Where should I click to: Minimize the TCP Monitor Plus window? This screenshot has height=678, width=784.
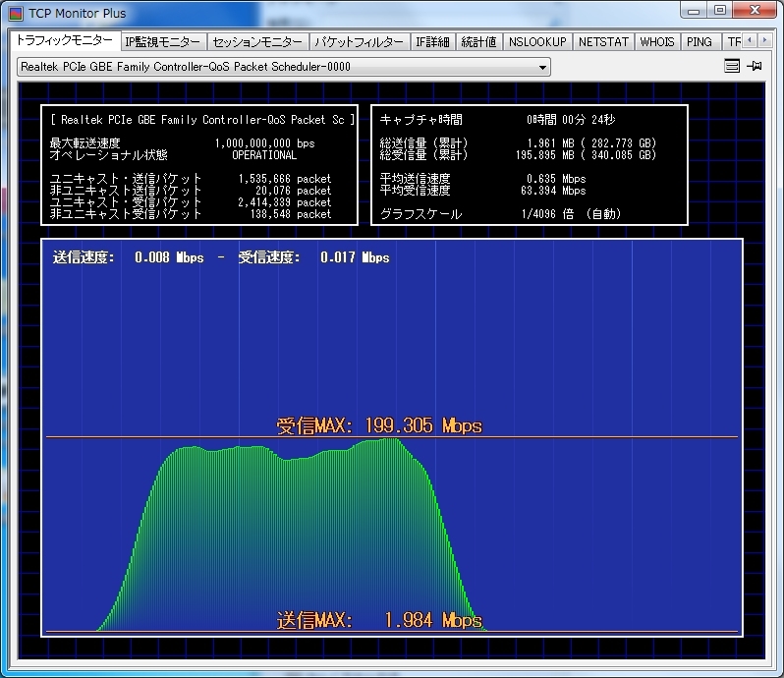click(695, 12)
